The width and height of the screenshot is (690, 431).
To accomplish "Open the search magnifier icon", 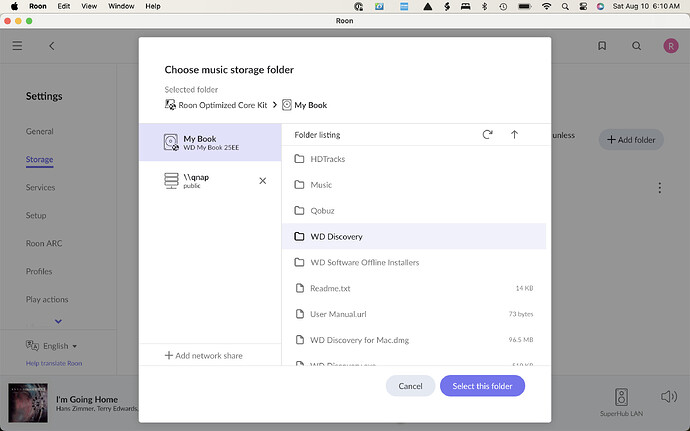I will [x=636, y=46].
